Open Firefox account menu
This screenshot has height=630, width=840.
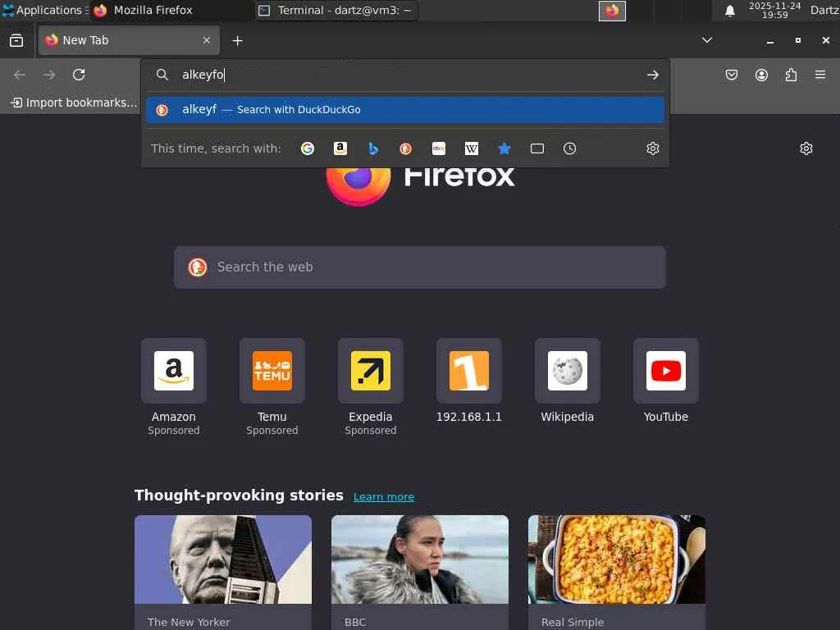pos(761,75)
